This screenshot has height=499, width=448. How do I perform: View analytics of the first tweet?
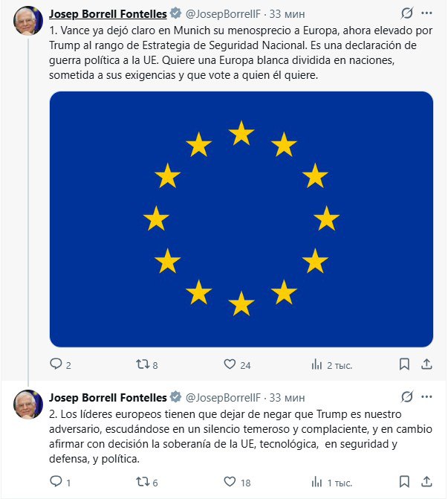click(317, 364)
